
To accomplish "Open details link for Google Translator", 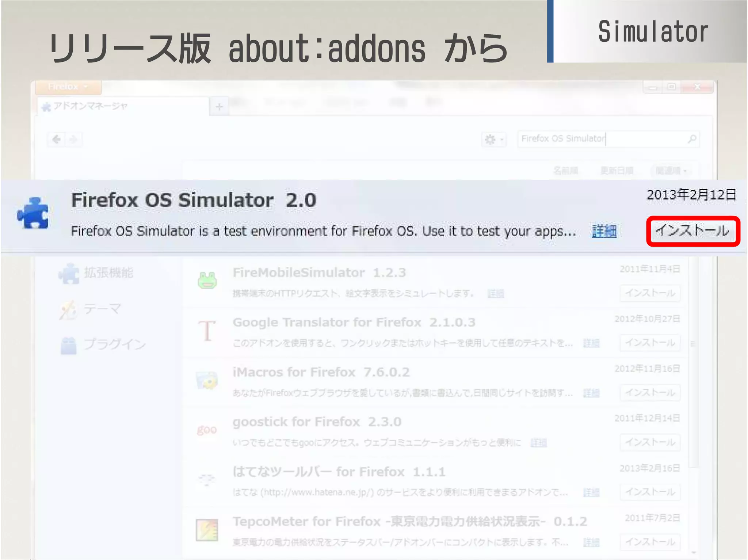I will click(591, 343).
